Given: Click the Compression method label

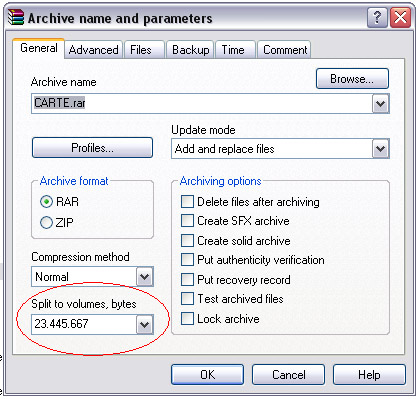Looking at the screenshot, I should (80, 257).
